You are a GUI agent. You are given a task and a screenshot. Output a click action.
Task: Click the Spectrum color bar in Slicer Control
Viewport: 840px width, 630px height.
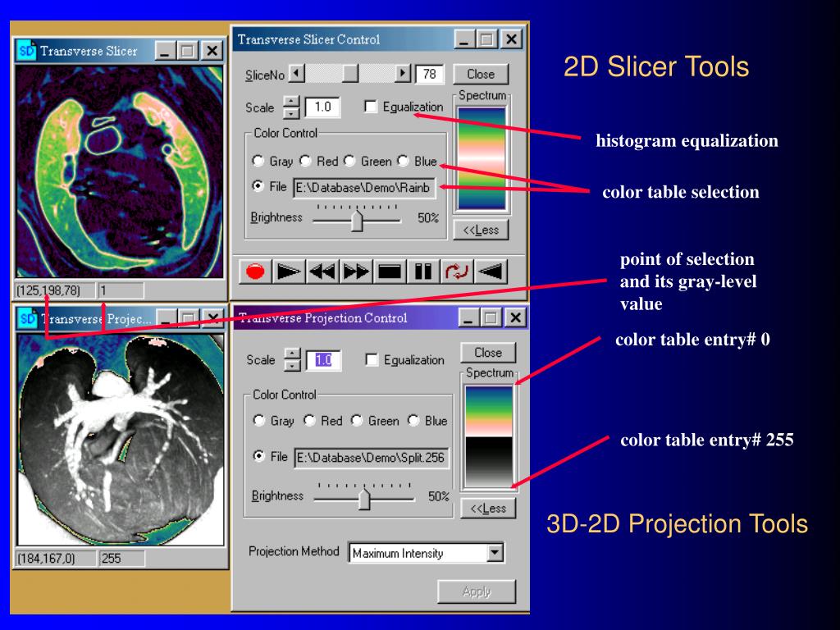coord(481,158)
